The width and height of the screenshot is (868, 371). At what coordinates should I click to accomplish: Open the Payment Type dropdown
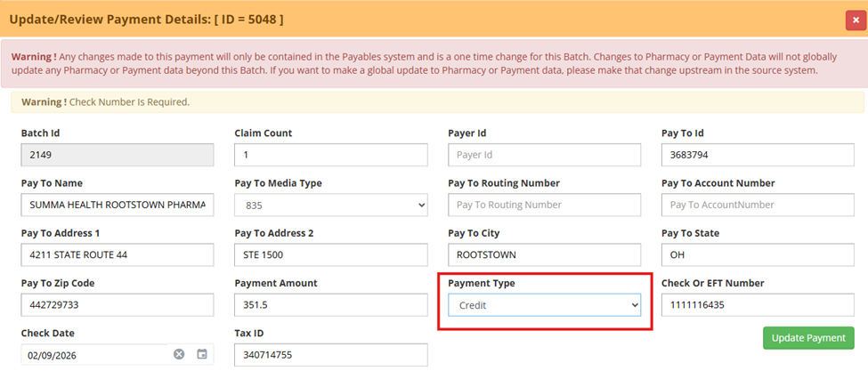pyautogui.click(x=544, y=305)
